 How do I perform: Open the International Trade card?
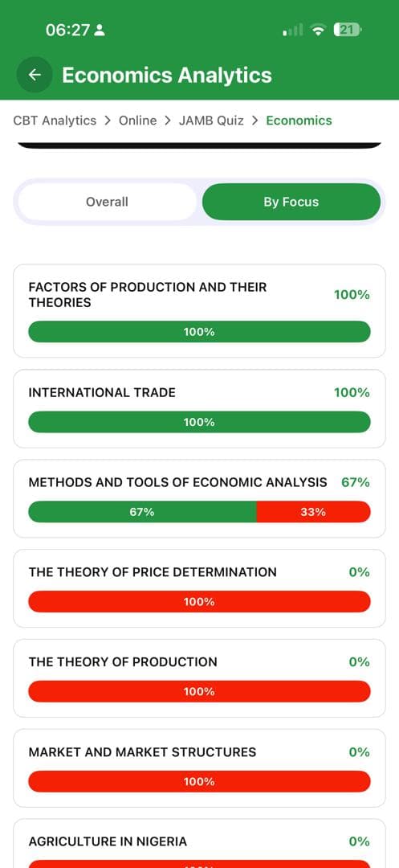click(199, 408)
